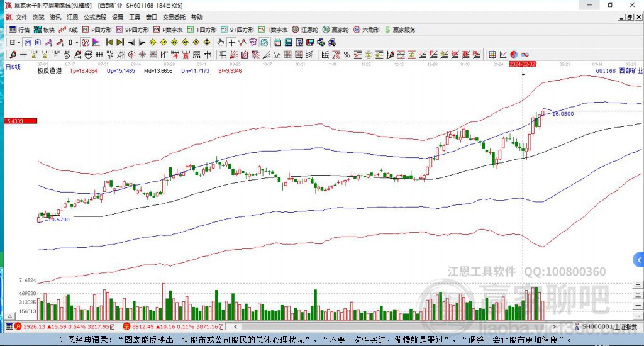Image resolution: width=644 pixels, height=346 pixels.
Task: Open the 六角形 hexagon tool
Action: [x=367, y=30]
